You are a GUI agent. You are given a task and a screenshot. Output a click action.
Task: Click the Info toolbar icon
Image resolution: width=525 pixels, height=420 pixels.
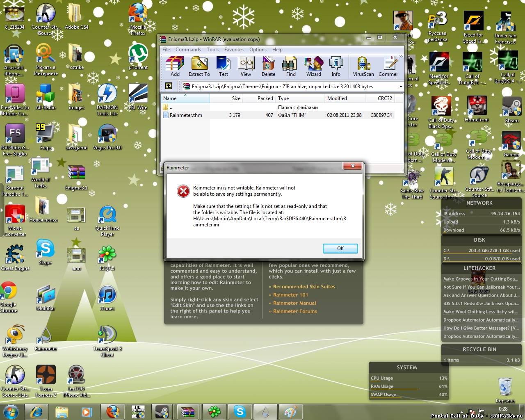click(336, 66)
